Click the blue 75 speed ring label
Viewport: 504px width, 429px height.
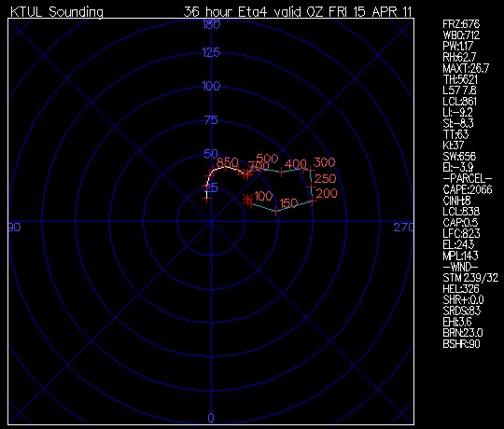211,120
